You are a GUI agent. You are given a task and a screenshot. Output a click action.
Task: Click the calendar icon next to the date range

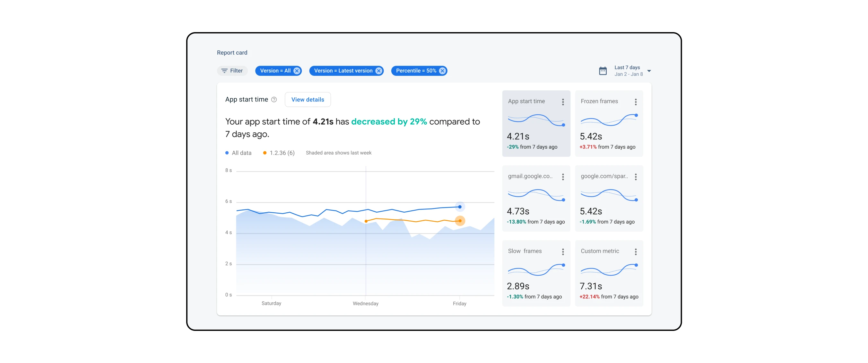(603, 71)
